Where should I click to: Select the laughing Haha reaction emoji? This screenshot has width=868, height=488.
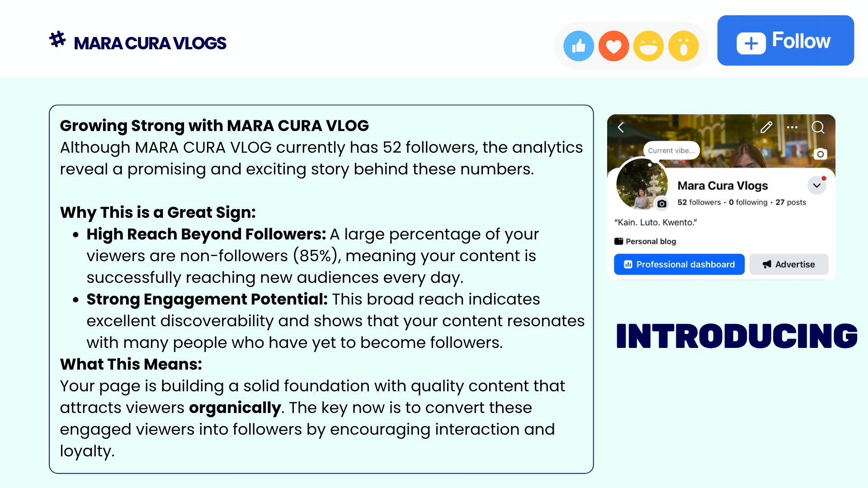tap(648, 46)
